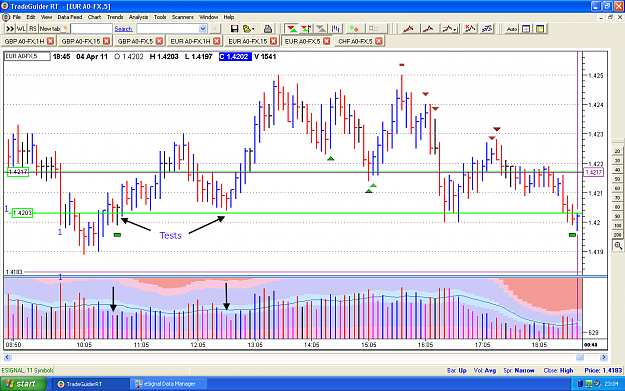Open the Chart menu
The image size is (625, 391).
pos(94,17)
